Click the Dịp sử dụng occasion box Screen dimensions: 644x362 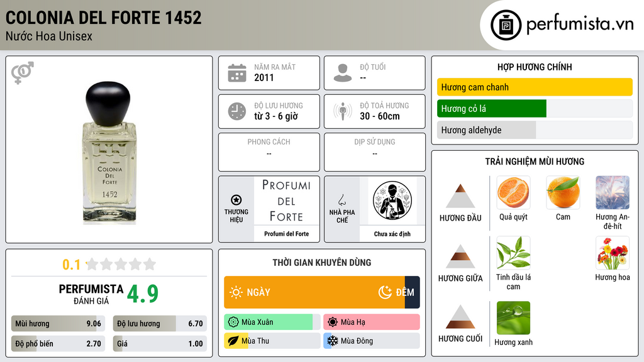[x=375, y=152]
